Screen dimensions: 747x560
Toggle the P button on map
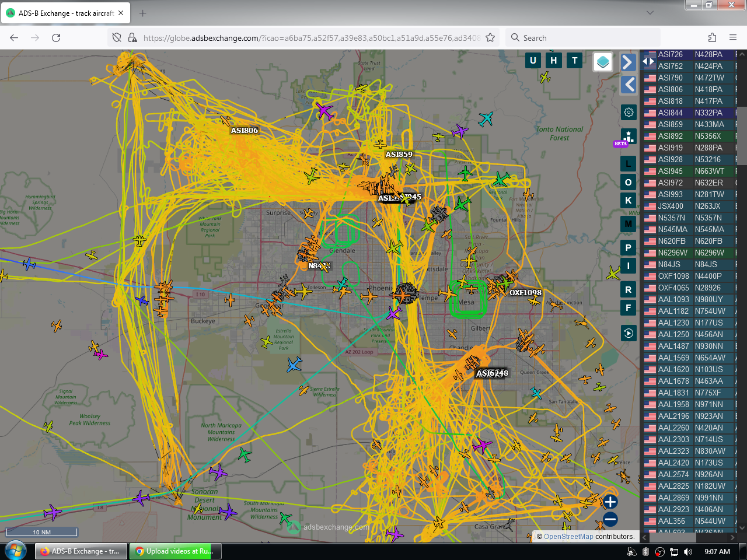628,247
